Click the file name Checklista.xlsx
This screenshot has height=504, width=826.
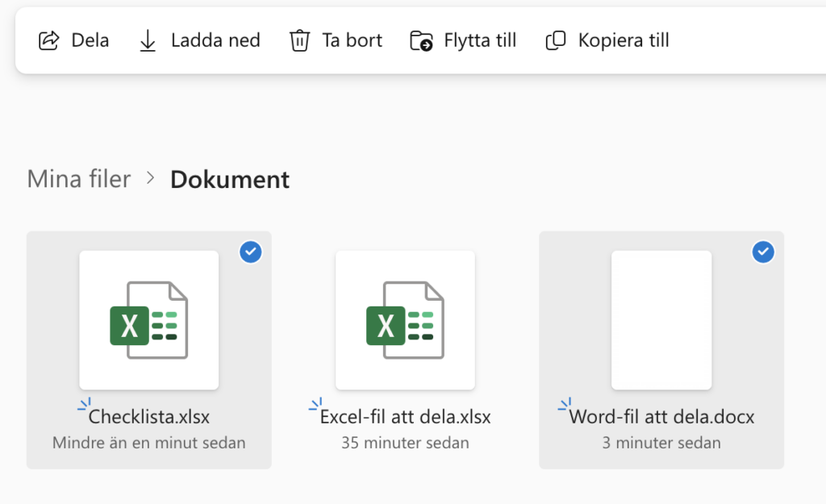(x=149, y=417)
